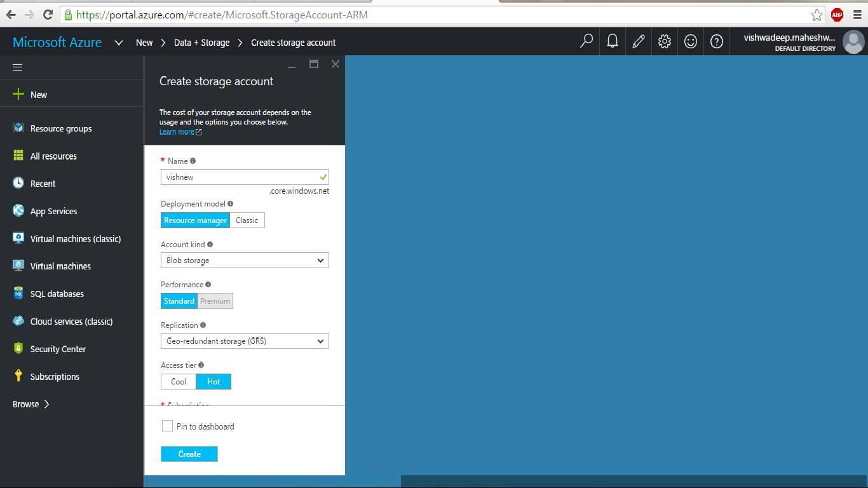Click the account name vishwadeep.maheshw...
The width and height of the screenshot is (868, 488).
click(790, 37)
